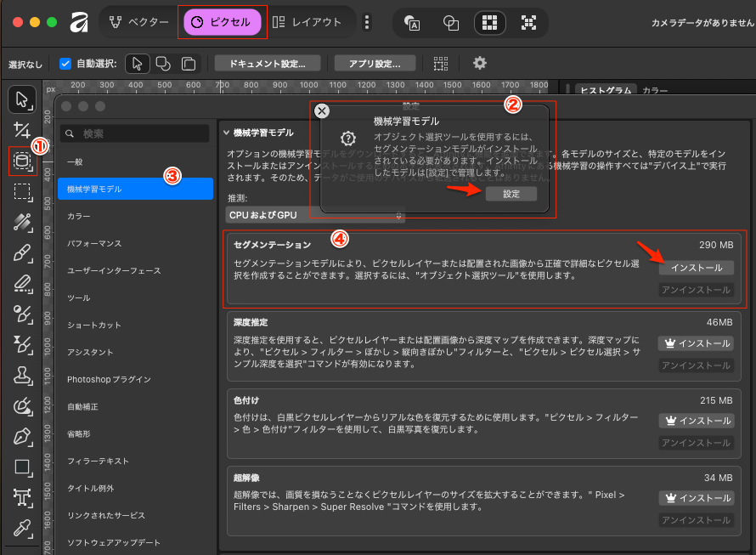Collapse the 機械学習モデル section header
Viewport: 756px width, 555px height.
click(226, 133)
